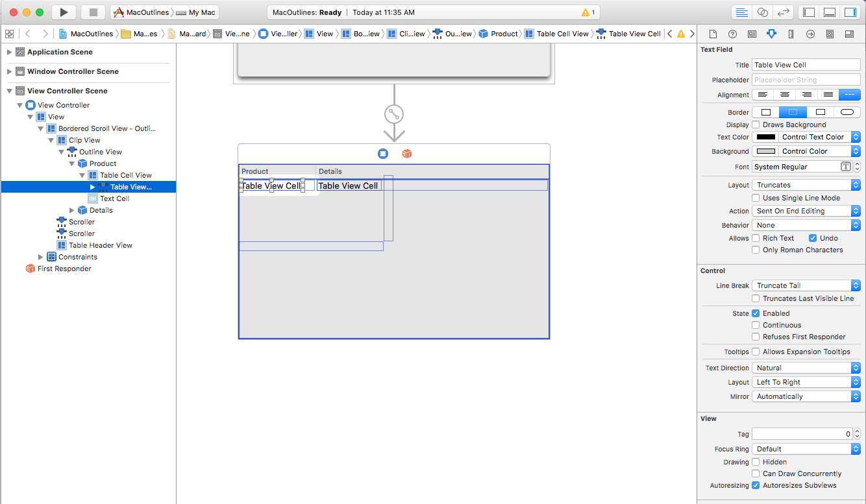This screenshot has height=504, width=866.
Task: Open the Line Break dropdown
Action: 805,285
